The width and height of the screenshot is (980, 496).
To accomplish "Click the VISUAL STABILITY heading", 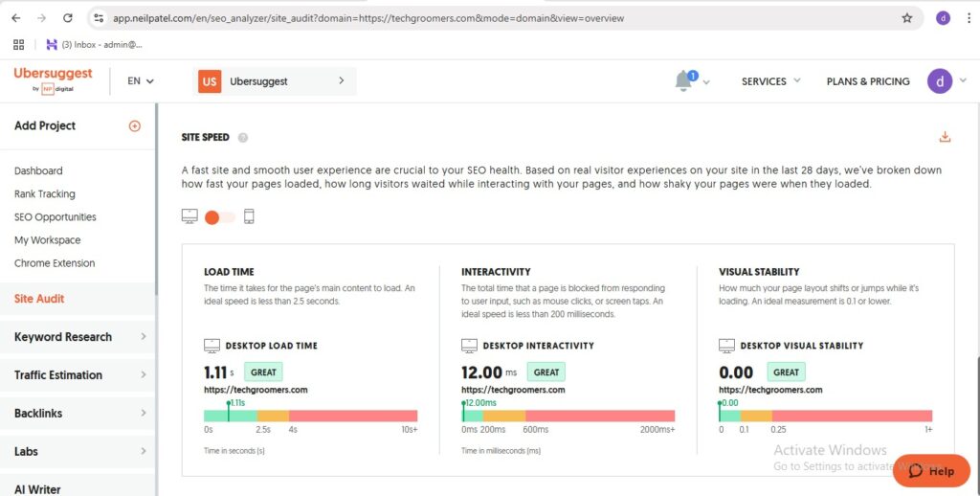I will point(759,272).
